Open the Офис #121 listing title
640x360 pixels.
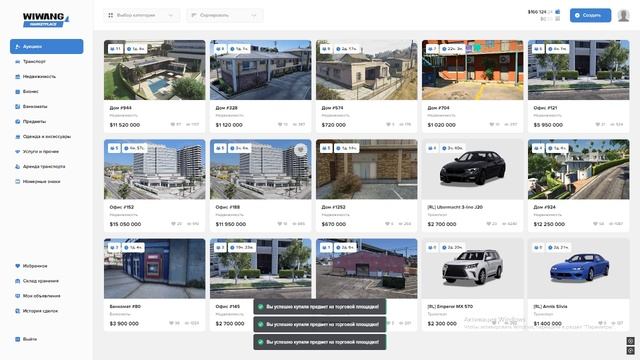(545, 108)
